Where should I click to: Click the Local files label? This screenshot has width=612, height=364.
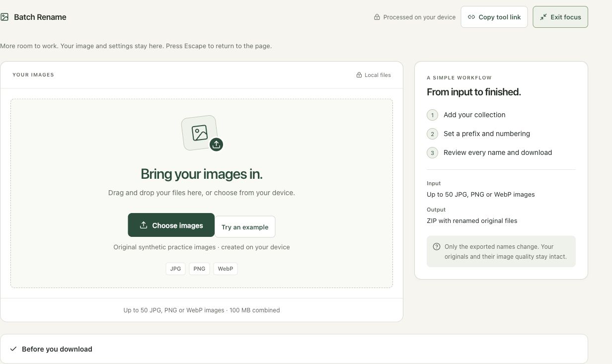[378, 75]
